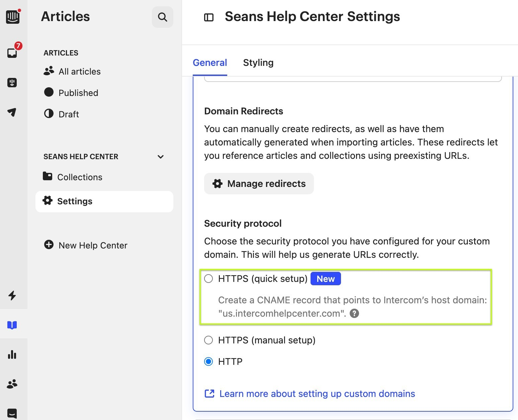Click the Articles search magnifier button

(163, 17)
